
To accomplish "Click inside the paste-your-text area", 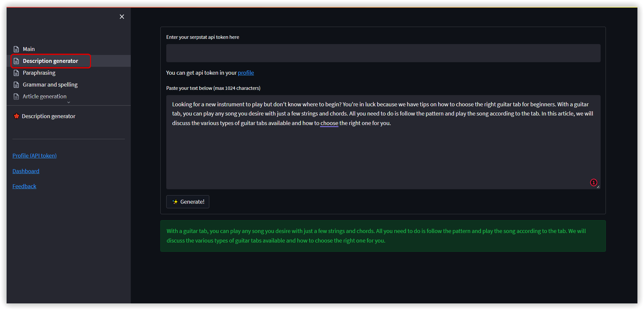I will [x=383, y=155].
